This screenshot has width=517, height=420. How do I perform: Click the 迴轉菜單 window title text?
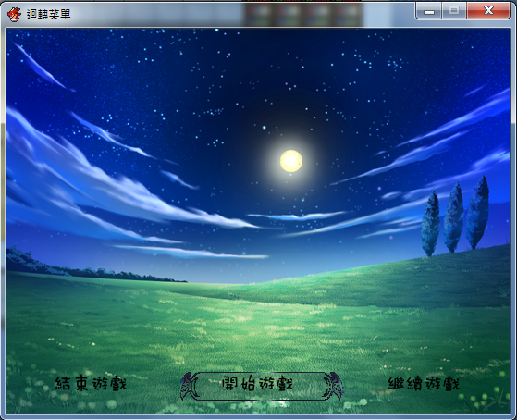pyautogui.click(x=48, y=15)
